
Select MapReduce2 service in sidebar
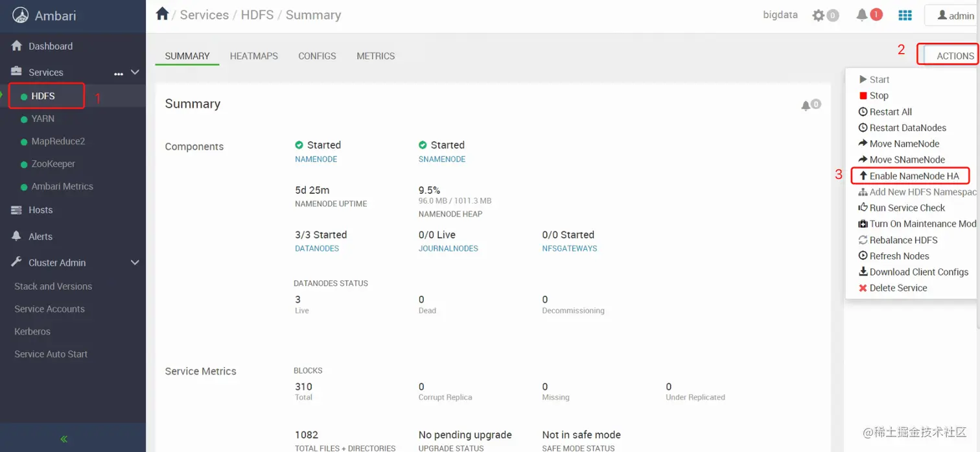[58, 141]
